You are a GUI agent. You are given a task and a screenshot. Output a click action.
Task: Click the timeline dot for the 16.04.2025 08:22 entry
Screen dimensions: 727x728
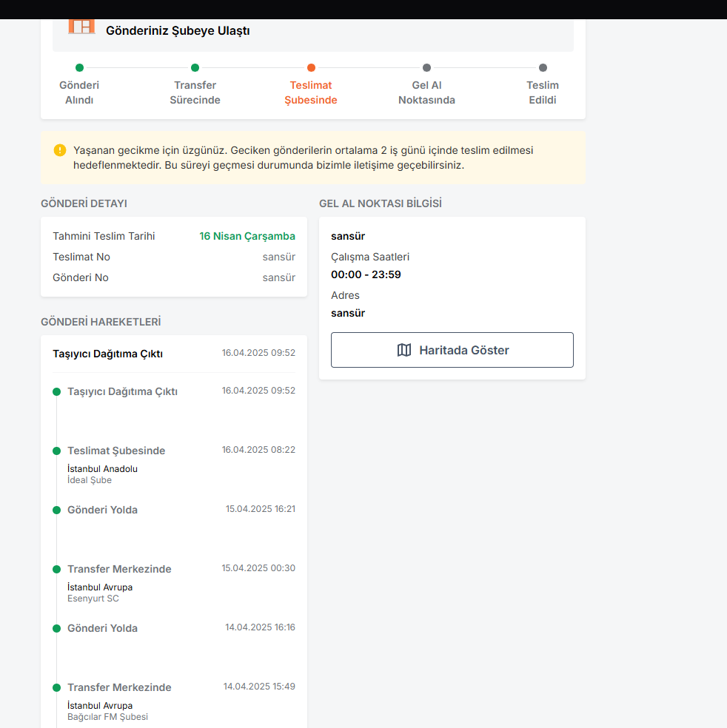click(56, 451)
